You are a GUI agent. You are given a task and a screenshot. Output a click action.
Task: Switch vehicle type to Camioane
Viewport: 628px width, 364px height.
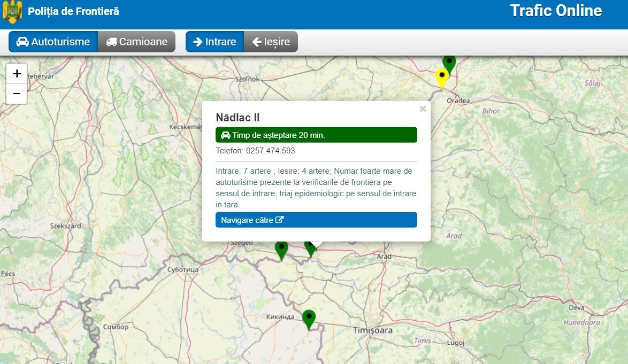coord(137,42)
